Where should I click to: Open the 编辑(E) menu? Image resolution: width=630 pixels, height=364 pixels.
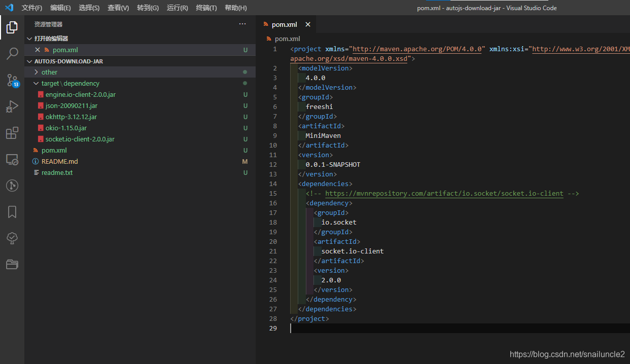pyautogui.click(x=60, y=8)
